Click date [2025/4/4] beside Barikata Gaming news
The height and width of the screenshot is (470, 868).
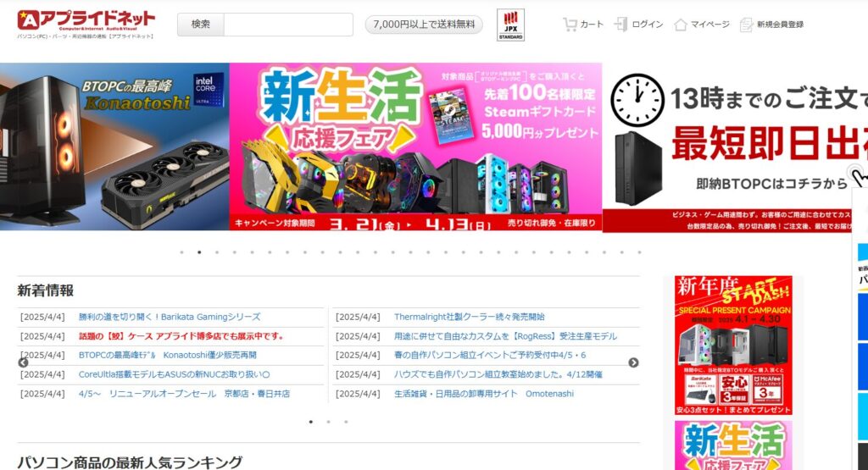click(x=42, y=317)
